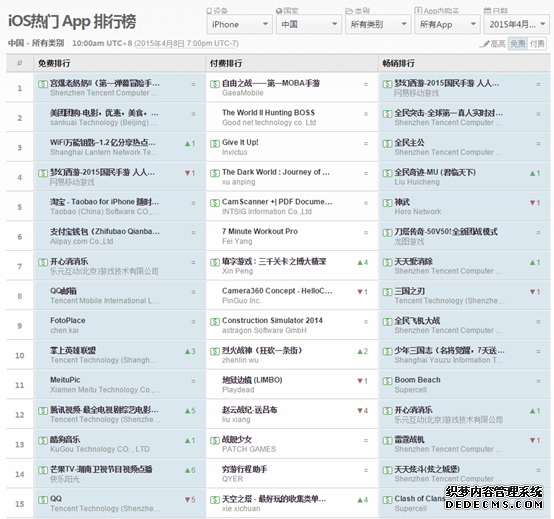Image resolution: width=554 pixels, height=519 pixels.
Task: Click in-app purchase icon beside 三国之刃
Action: pyautogui.click(x=388, y=292)
